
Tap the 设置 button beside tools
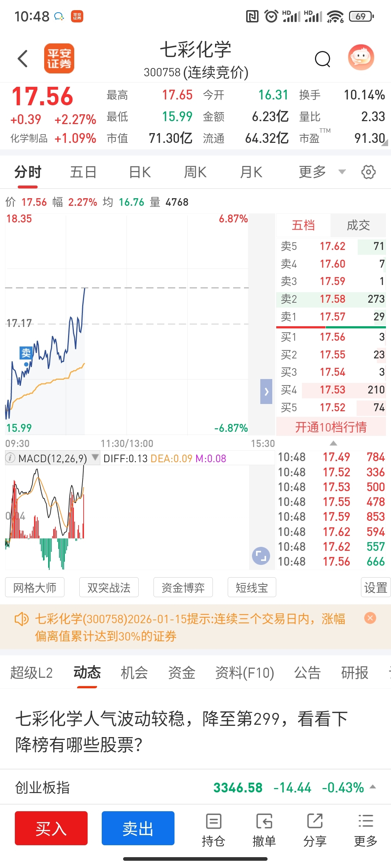click(376, 587)
